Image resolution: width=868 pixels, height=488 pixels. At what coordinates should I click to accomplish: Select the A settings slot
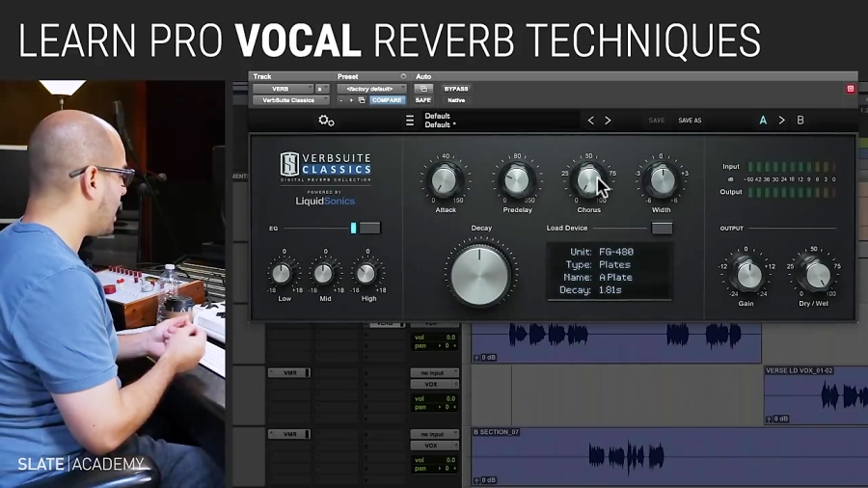pos(763,120)
